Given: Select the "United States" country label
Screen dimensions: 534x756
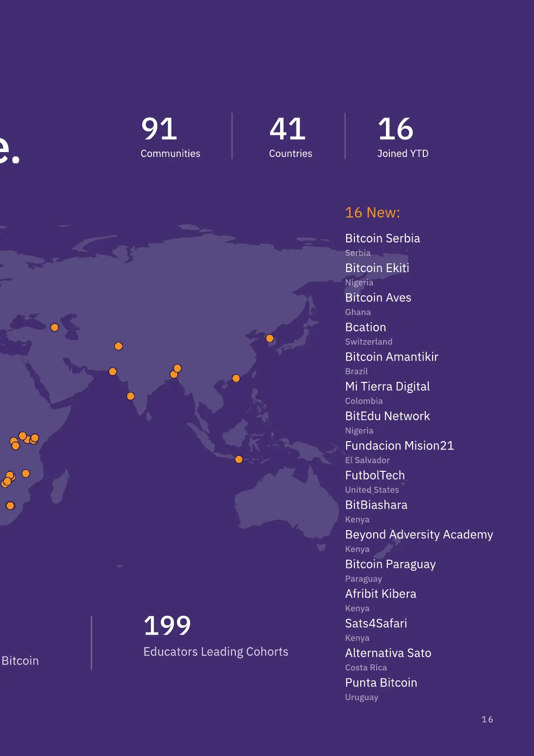Looking at the screenshot, I should click(372, 490).
